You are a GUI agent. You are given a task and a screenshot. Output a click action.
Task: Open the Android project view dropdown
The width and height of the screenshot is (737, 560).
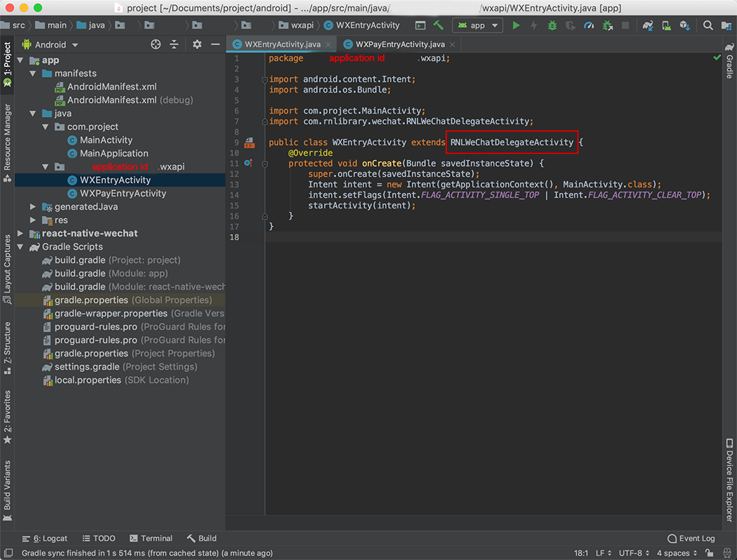[51, 44]
